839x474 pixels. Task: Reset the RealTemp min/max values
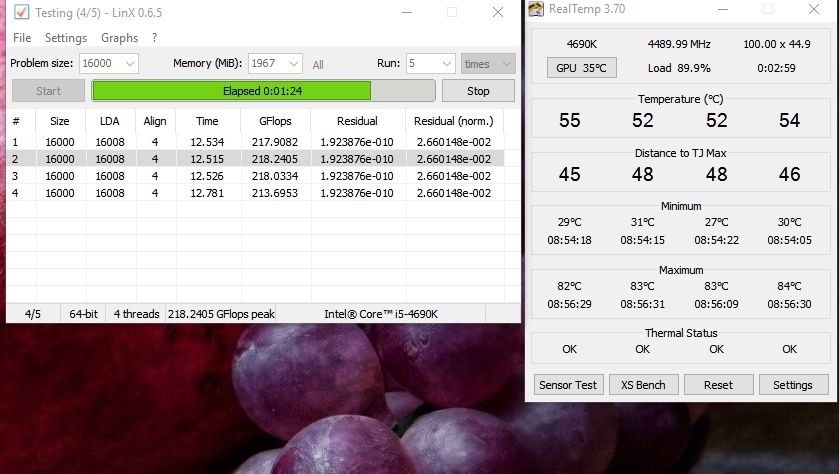click(718, 385)
